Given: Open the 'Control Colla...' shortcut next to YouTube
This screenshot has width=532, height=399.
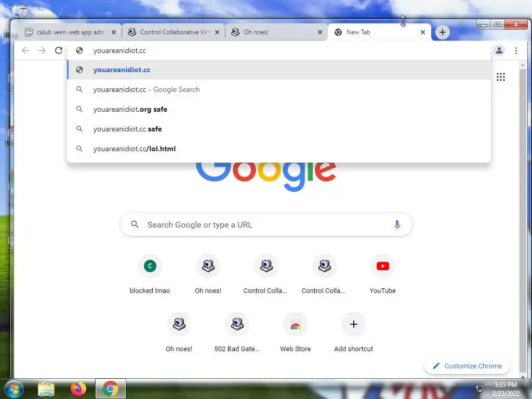Looking at the screenshot, I should click(324, 274).
